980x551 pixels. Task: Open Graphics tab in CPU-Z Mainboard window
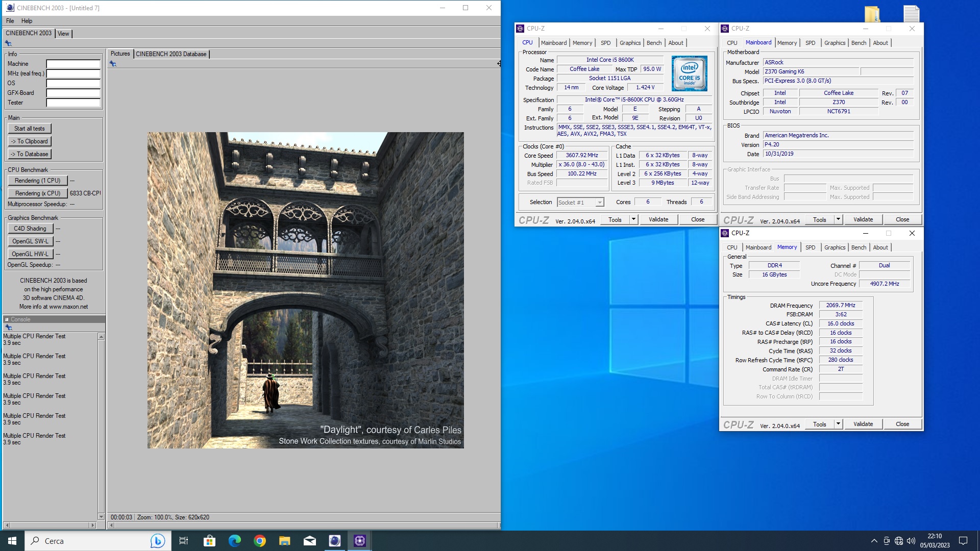click(835, 43)
